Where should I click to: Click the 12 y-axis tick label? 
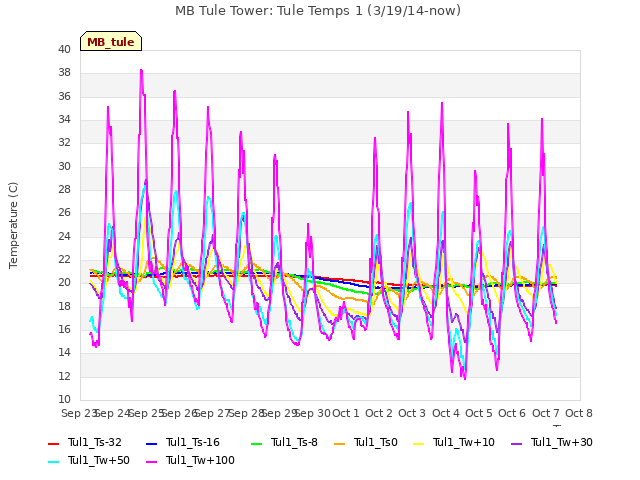tap(64, 376)
